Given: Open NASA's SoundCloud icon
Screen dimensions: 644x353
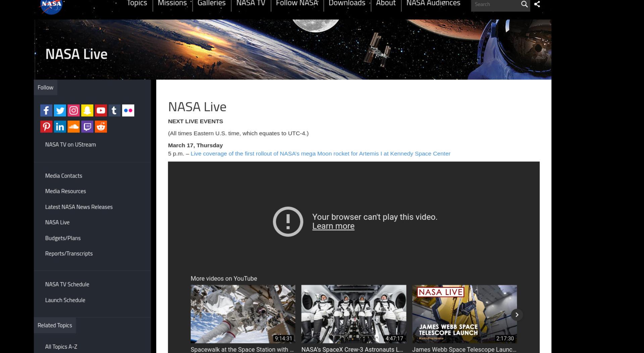Looking at the screenshot, I should coord(73,127).
